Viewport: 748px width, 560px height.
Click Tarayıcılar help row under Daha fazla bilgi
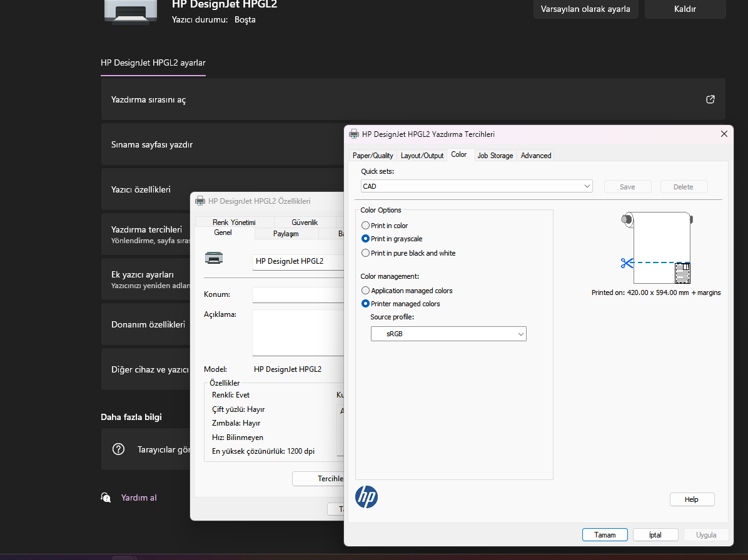(146, 449)
